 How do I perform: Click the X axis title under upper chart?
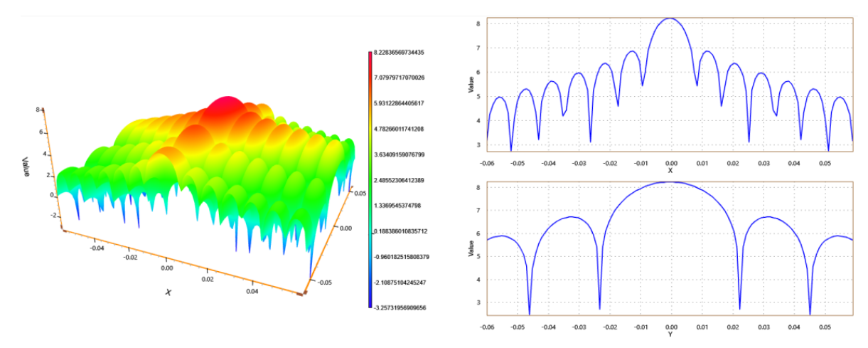(x=670, y=171)
